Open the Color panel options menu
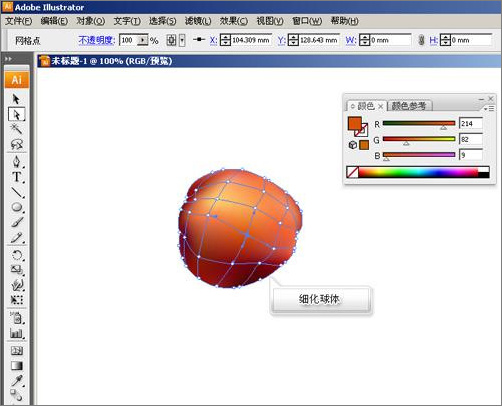 point(488,109)
